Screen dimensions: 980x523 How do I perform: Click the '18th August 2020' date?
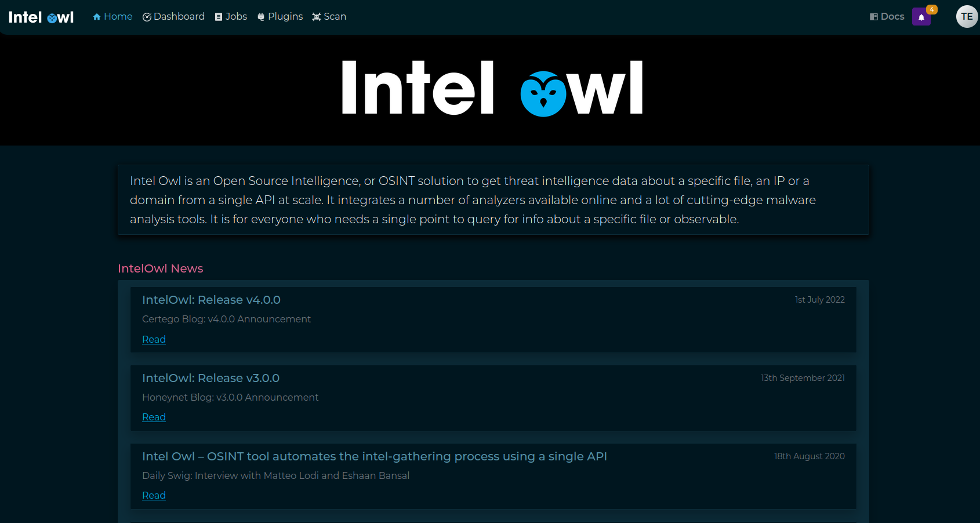809,456
